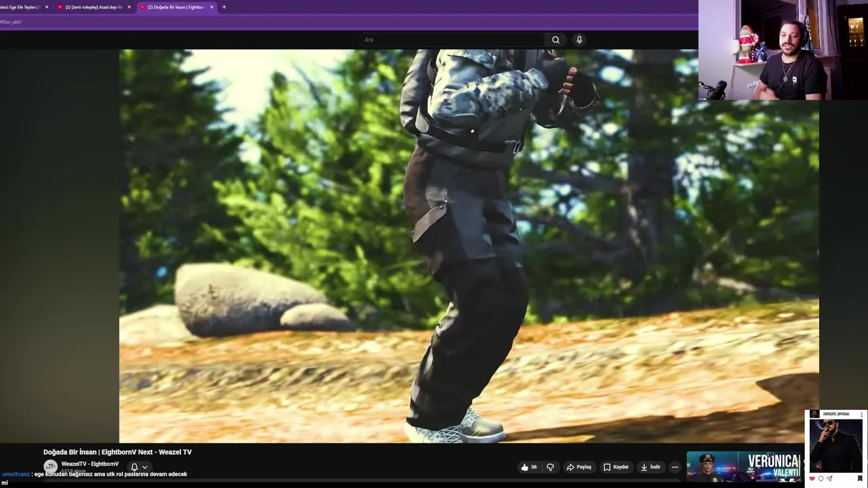The image size is (868, 488).
Task: Like the video with thumbs-up button
Action: [529, 467]
